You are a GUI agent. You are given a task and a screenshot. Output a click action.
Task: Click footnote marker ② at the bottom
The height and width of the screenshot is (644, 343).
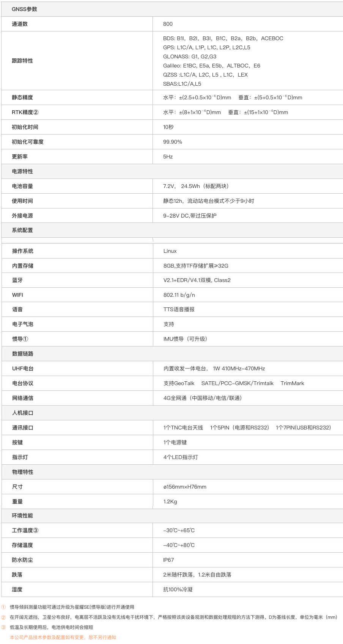[x=4, y=617]
